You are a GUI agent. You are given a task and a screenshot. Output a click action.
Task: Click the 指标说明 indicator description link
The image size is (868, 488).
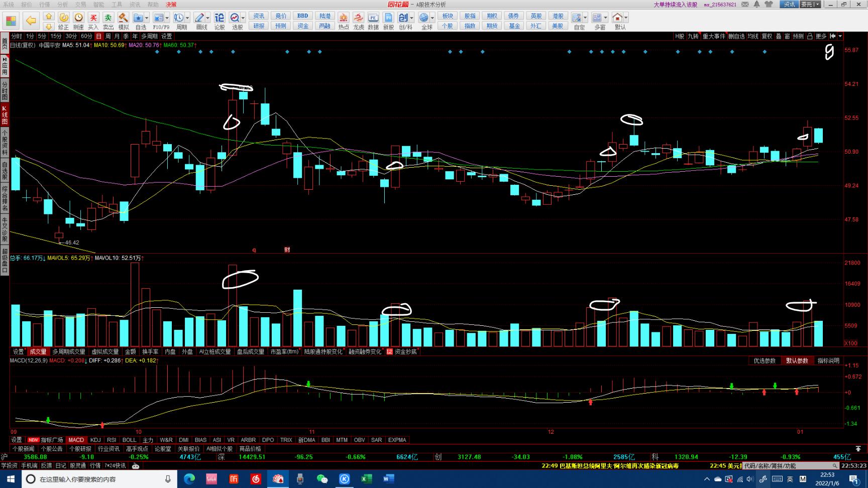pos(828,360)
